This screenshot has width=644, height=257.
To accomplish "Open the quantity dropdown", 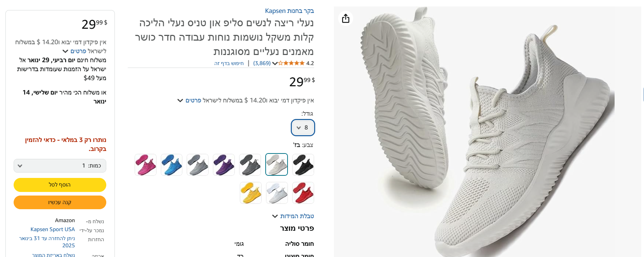I will pos(60,166).
